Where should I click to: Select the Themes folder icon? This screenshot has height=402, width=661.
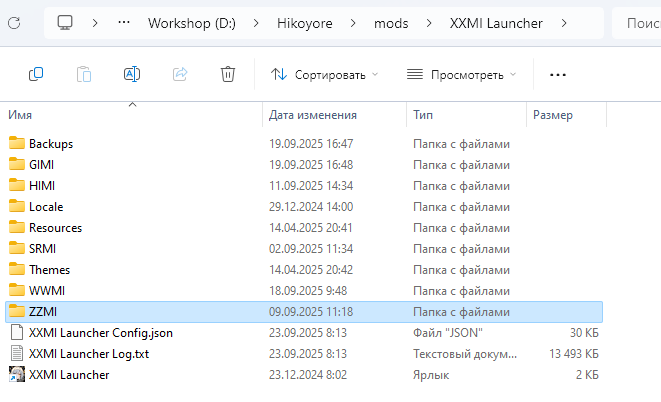[17, 270]
